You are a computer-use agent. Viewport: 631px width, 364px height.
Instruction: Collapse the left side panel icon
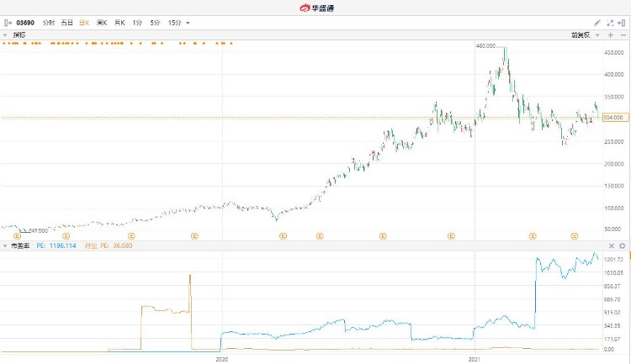(8, 23)
